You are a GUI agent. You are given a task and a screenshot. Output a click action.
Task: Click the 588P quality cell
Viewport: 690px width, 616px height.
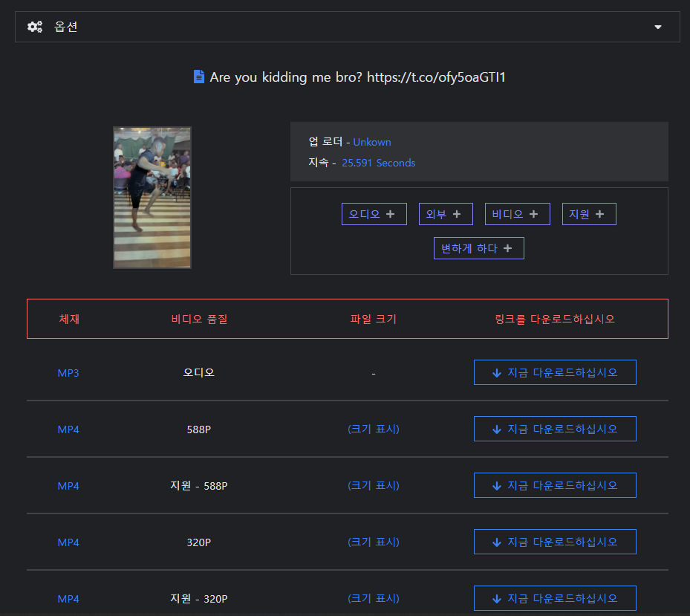coord(199,429)
